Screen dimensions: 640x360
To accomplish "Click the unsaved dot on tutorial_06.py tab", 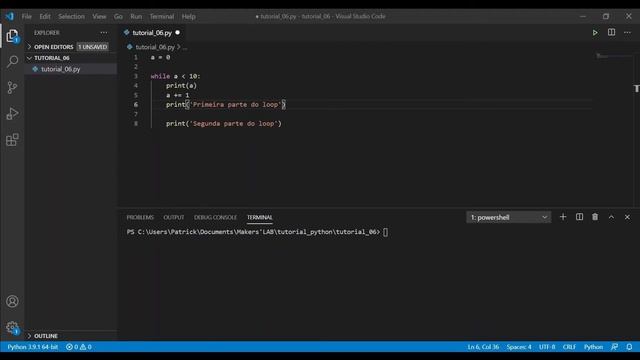I will tap(178, 32).
